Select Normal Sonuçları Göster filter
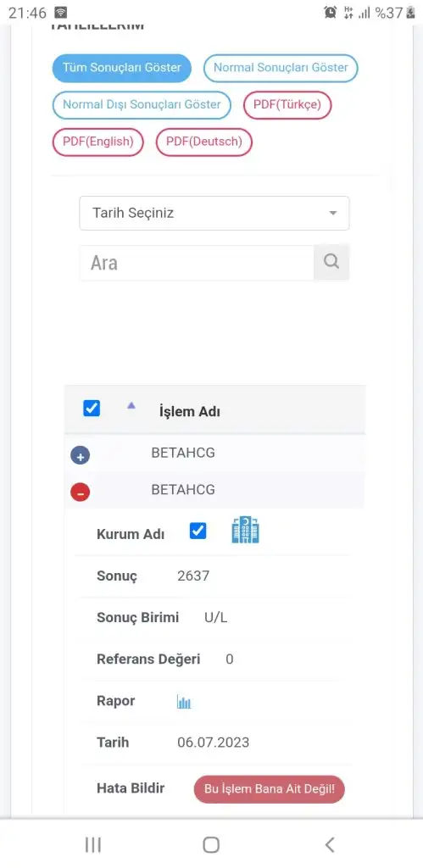This screenshot has height=868, width=423. click(x=281, y=68)
